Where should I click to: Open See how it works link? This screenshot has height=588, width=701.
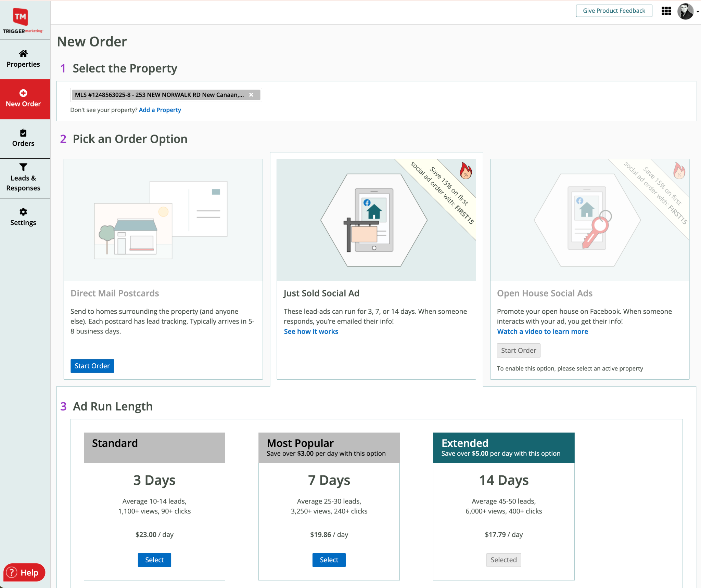pos(311,331)
